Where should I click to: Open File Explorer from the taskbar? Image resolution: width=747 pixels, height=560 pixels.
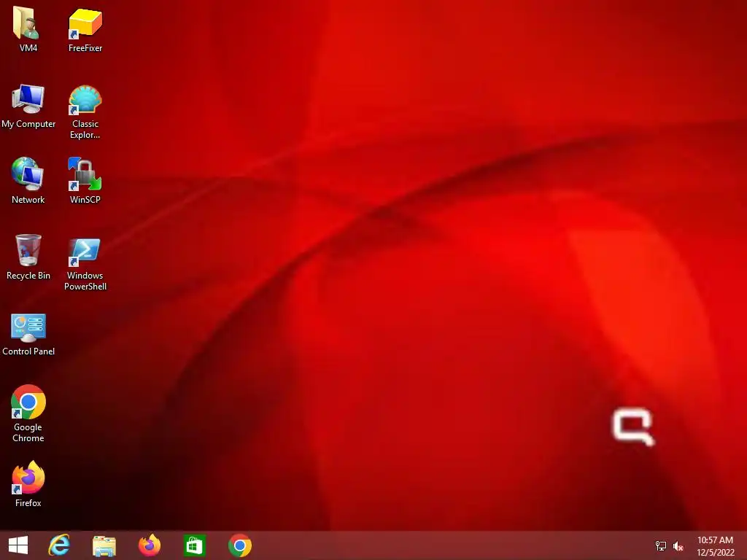104,545
